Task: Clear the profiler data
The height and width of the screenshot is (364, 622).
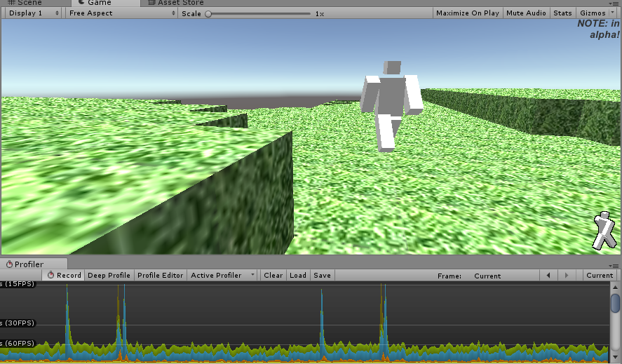Action: click(x=273, y=276)
